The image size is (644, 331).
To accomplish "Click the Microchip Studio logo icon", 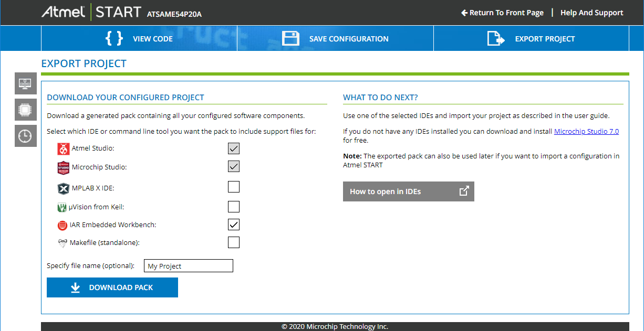I will coord(63,168).
